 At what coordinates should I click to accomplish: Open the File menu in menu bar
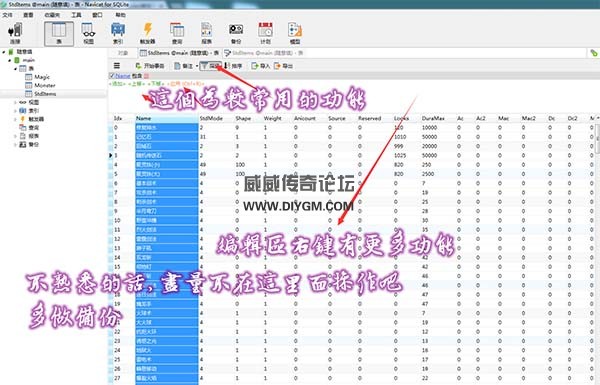tap(8, 15)
